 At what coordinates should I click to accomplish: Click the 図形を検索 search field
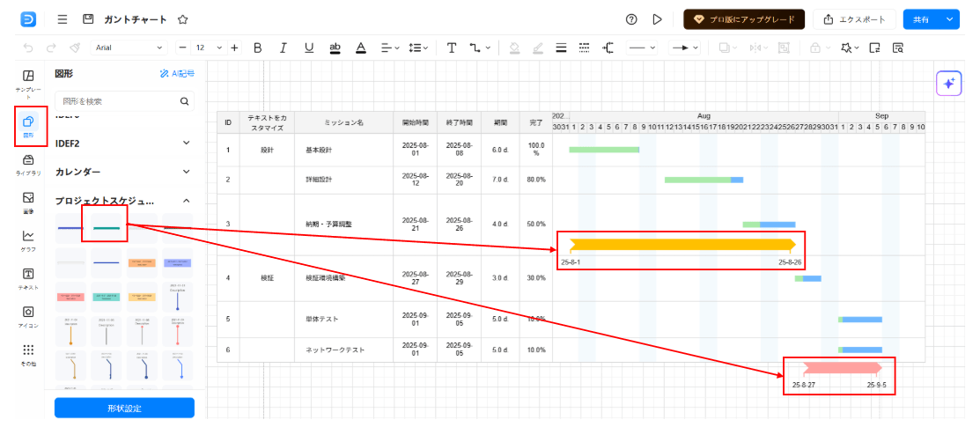[117, 101]
